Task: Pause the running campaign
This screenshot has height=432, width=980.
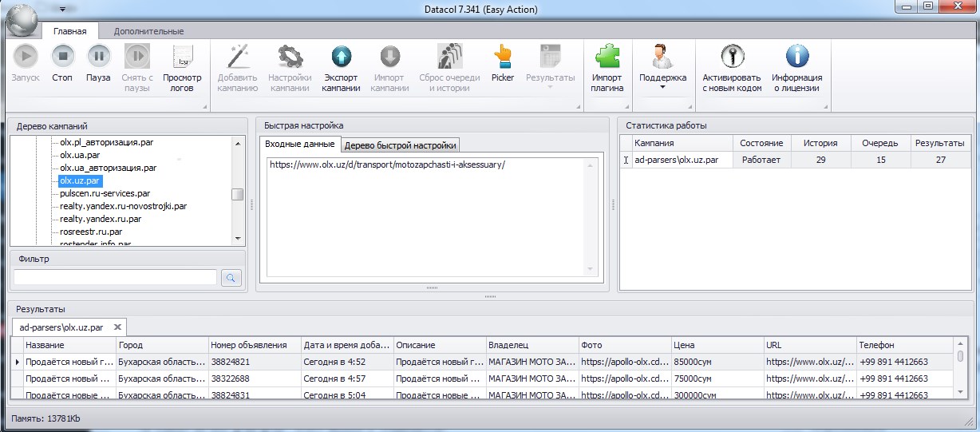Action: (98, 57)
